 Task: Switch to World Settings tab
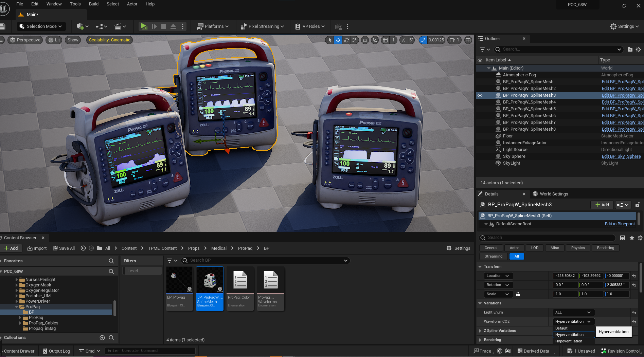(x=550, y=194)
